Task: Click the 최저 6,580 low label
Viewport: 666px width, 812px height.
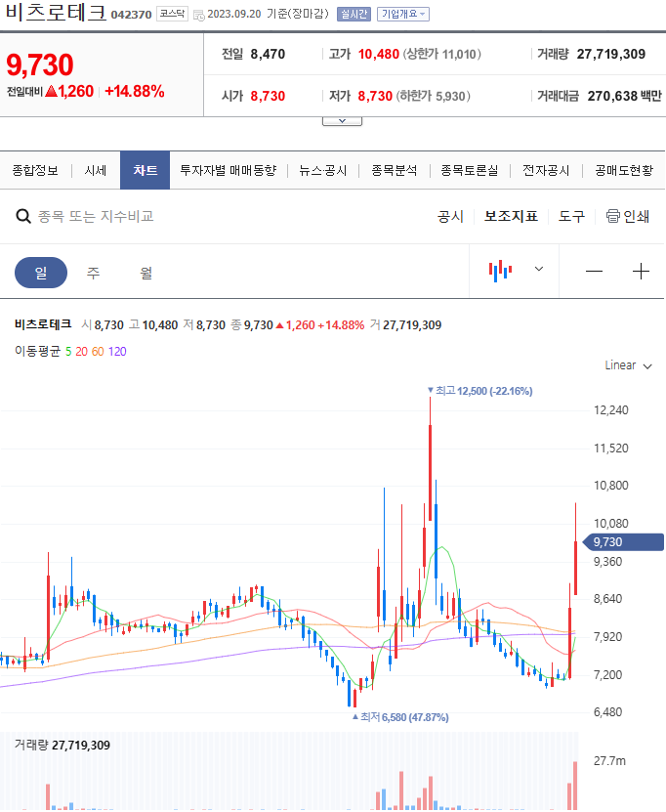Action: 400,717
